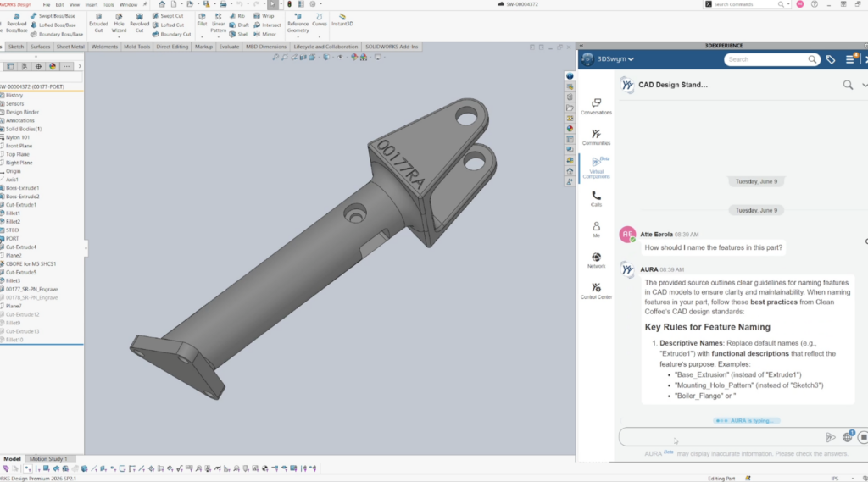
Task: Toggle Instant3D
Action: [342, 20]
